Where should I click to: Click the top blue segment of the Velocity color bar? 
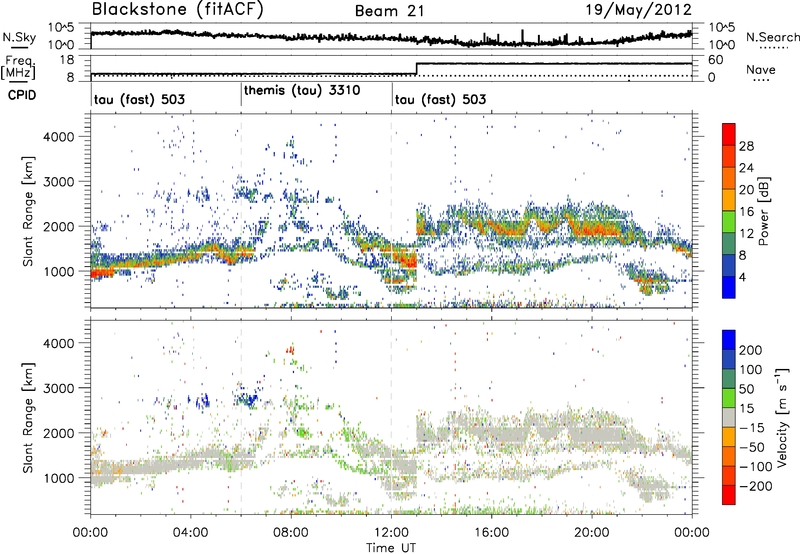click(x=729, y=340)
